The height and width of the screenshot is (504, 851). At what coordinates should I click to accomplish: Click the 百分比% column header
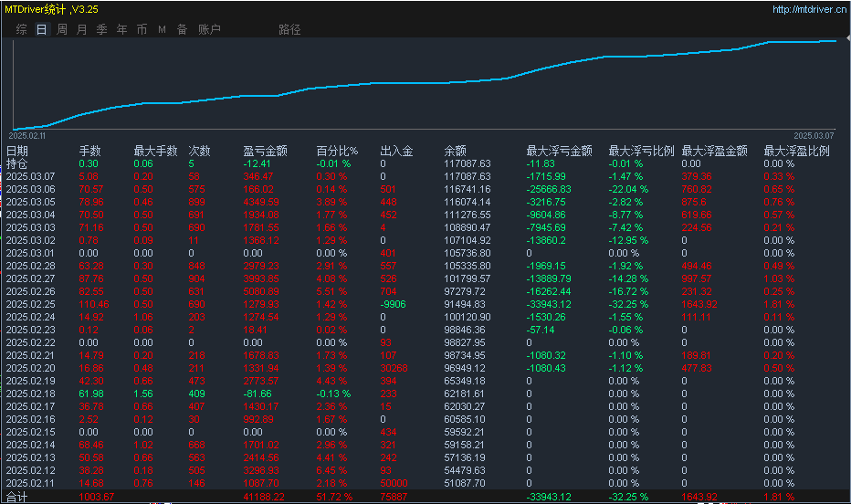[x=337, y=151]
